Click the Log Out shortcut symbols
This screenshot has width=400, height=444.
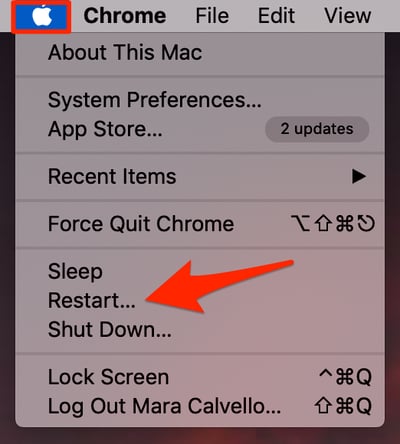(343, 406)
